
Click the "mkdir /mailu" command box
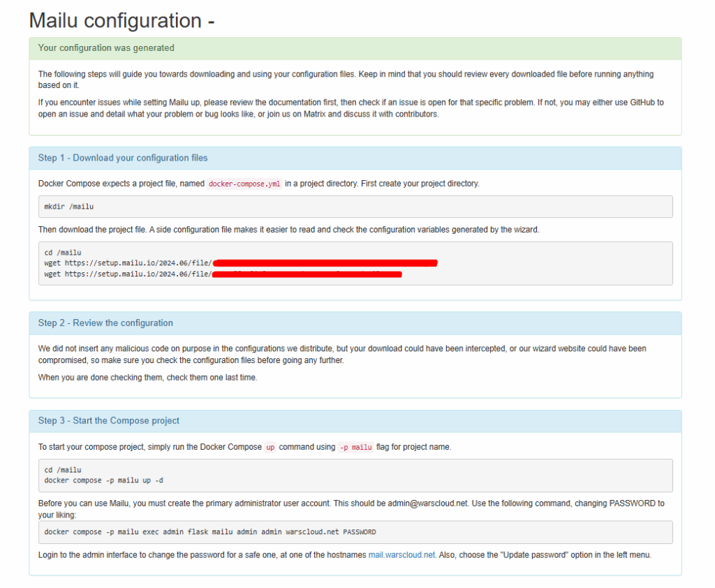pyautogui.click(x=355, y=207)
